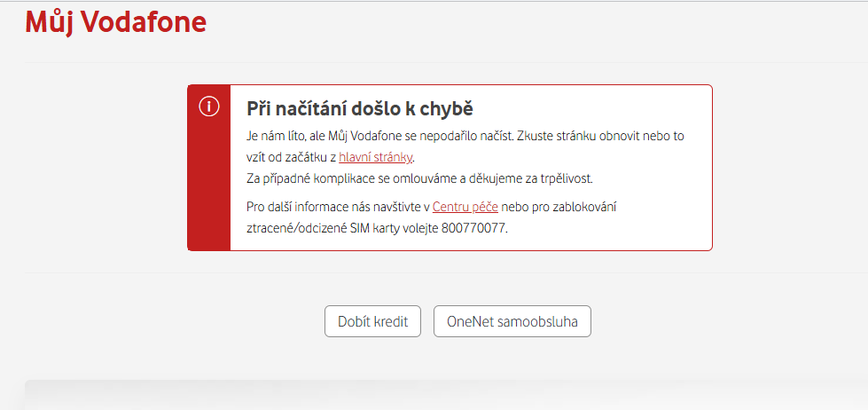Click the circled info icon in the red bar
Image resolution: width=868 pixels, height=410 pixels.
coord(208,106)
